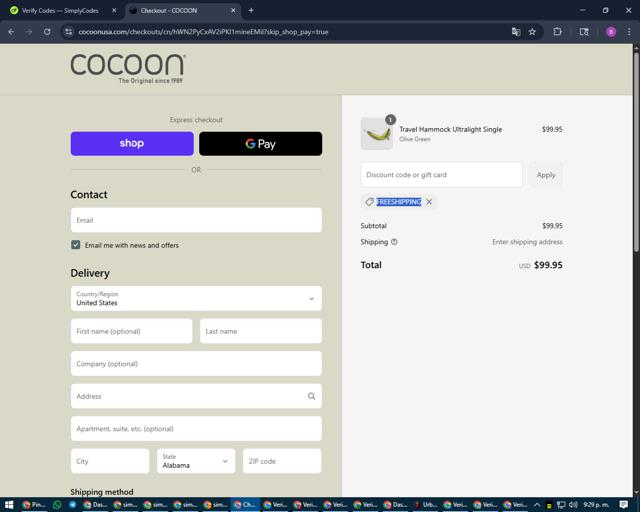This screenshot has width=640, height=512.
Task: Open the Chrome profile avatar
Action: tap(611, 32)
